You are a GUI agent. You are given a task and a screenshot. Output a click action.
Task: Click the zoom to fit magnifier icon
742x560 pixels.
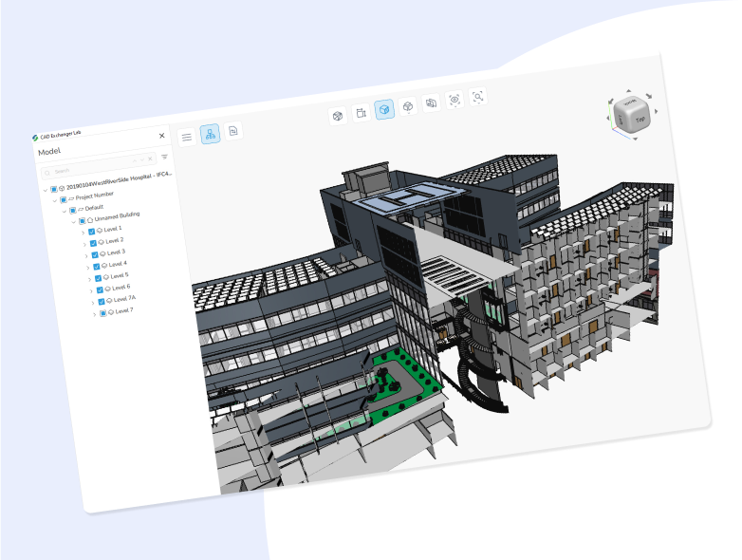coord(478,97)
